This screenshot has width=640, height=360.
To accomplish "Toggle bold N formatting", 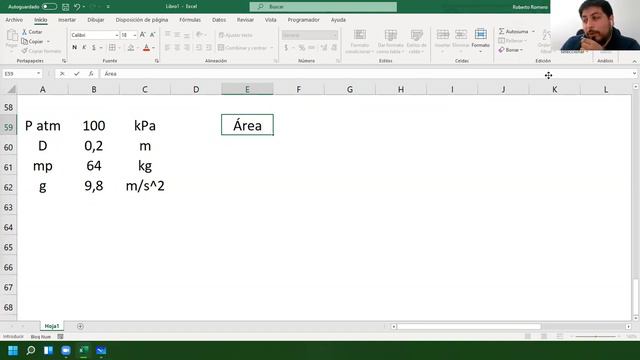I will (x=74, y=48).
